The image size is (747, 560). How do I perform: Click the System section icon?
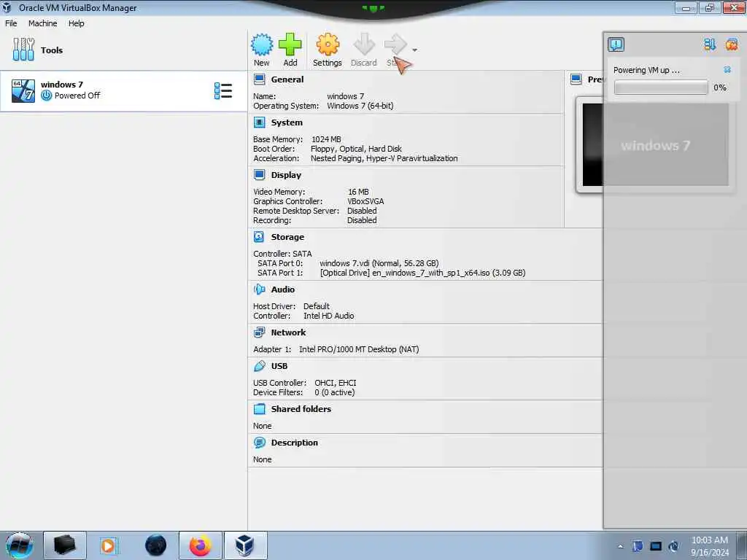click(x=259, y=122)
